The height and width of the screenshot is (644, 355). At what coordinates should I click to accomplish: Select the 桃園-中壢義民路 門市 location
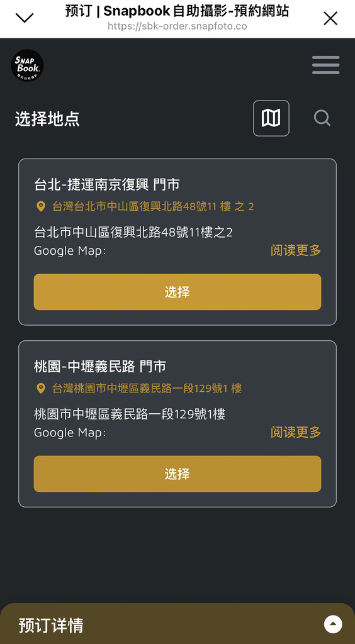(x=177, y=474)
